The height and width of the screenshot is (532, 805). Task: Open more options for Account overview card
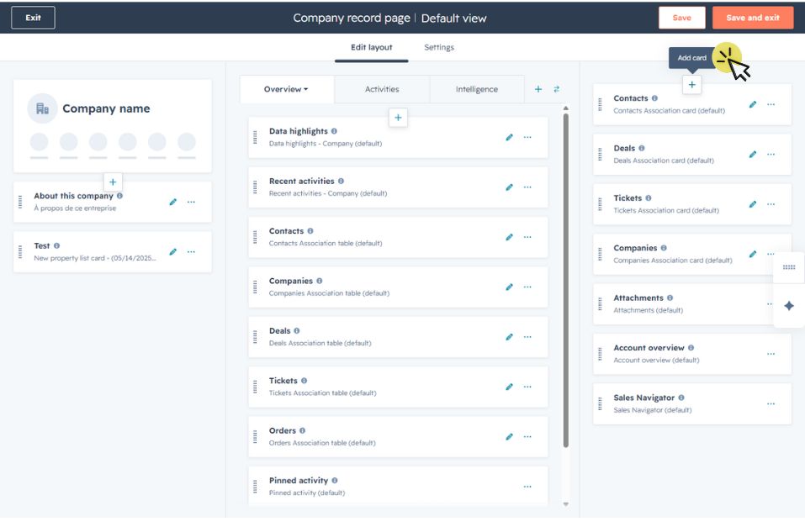[771, 354]
